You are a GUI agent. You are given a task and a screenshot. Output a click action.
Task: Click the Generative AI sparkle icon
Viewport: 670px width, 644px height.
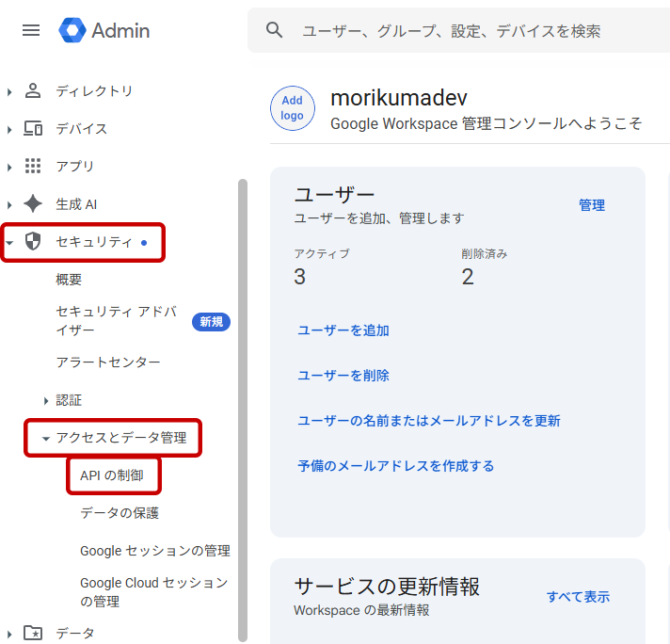click(33, 204)
